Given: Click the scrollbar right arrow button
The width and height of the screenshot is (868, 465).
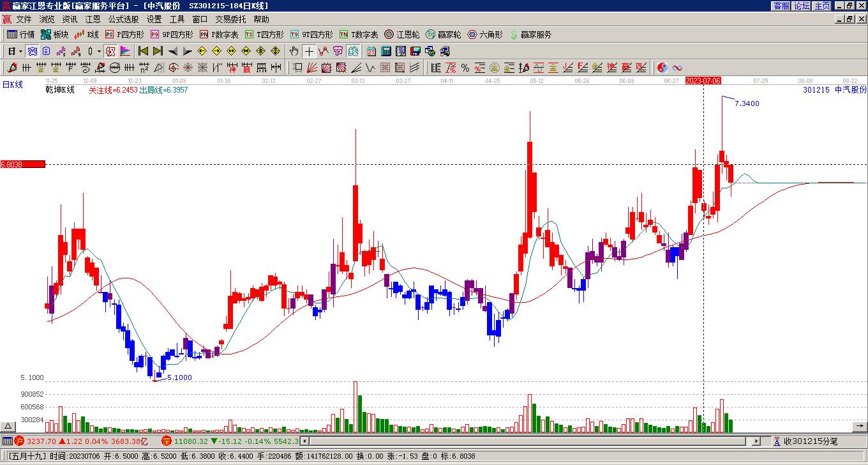Looking at the screenshot, I should point(756,441).
